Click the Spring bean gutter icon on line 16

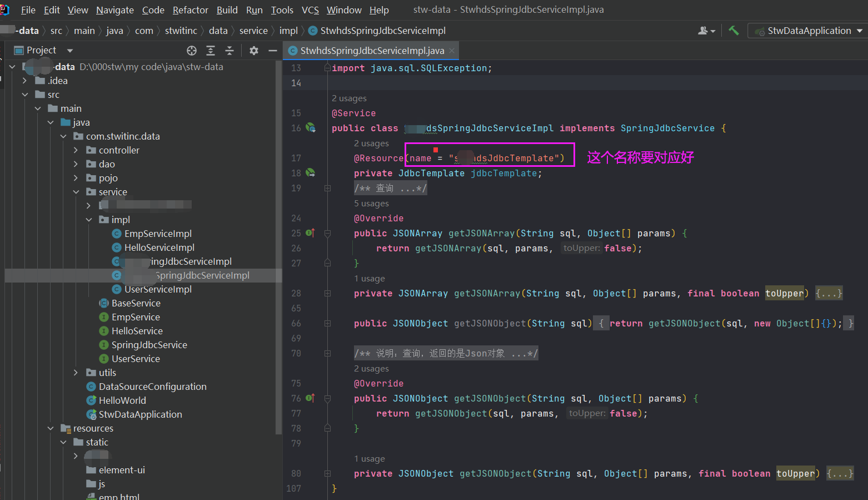(x=311, y=128)
